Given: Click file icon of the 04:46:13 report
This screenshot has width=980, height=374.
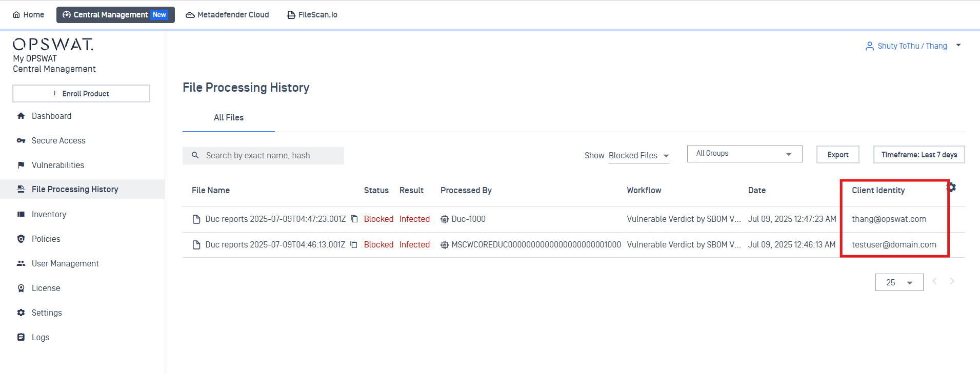Looking at the screenshot, I should point(196,245).
